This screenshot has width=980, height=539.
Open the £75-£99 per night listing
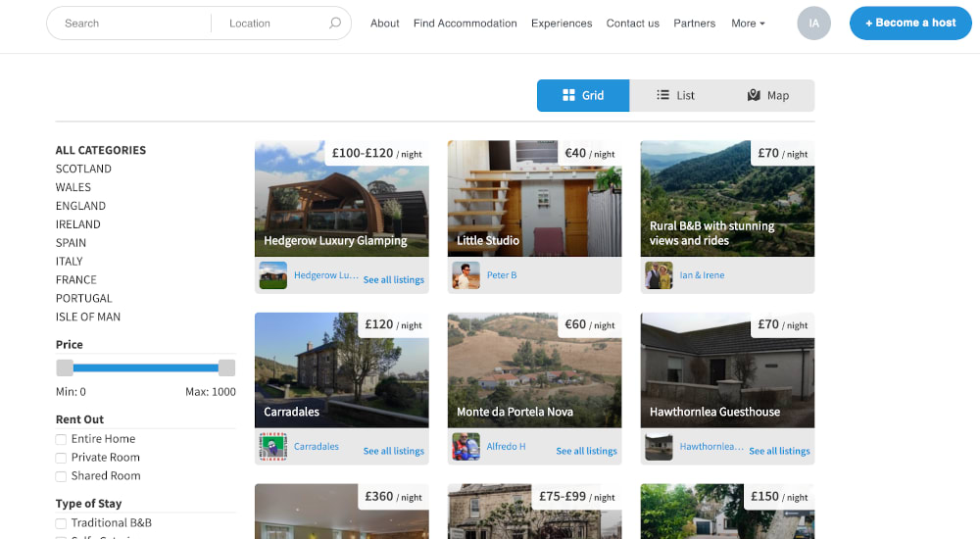coord(534,512)
